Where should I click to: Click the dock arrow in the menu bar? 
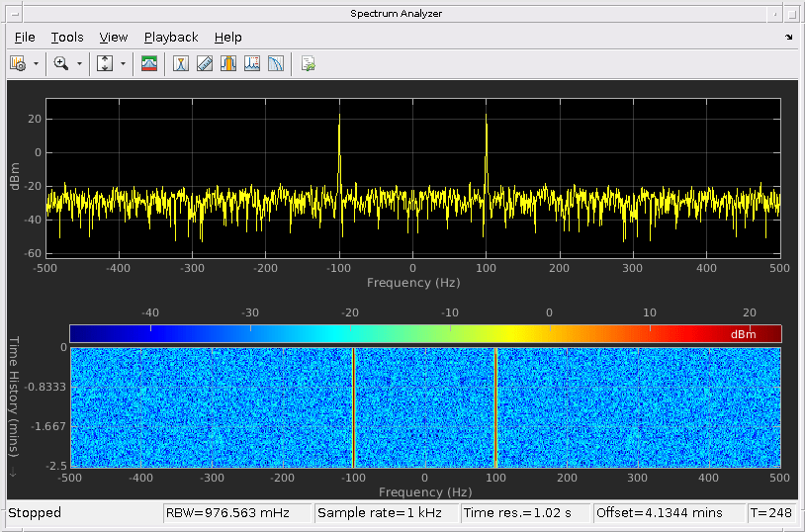[788, 37]
